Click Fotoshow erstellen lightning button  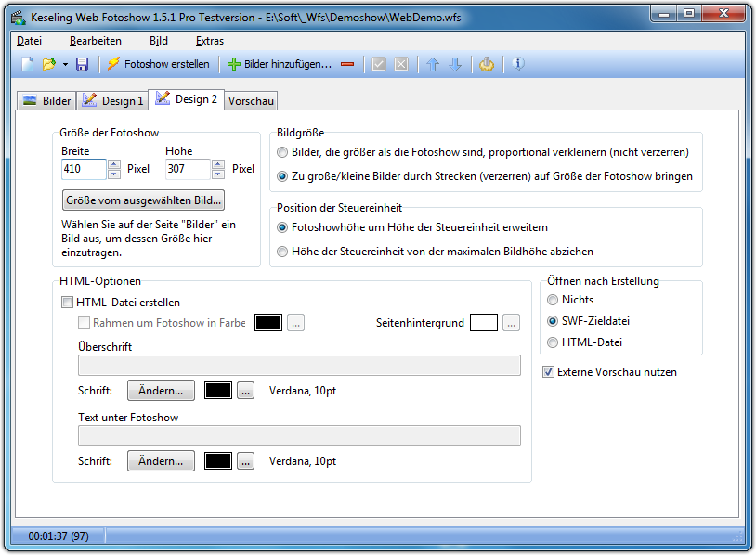tap(157, 64)
